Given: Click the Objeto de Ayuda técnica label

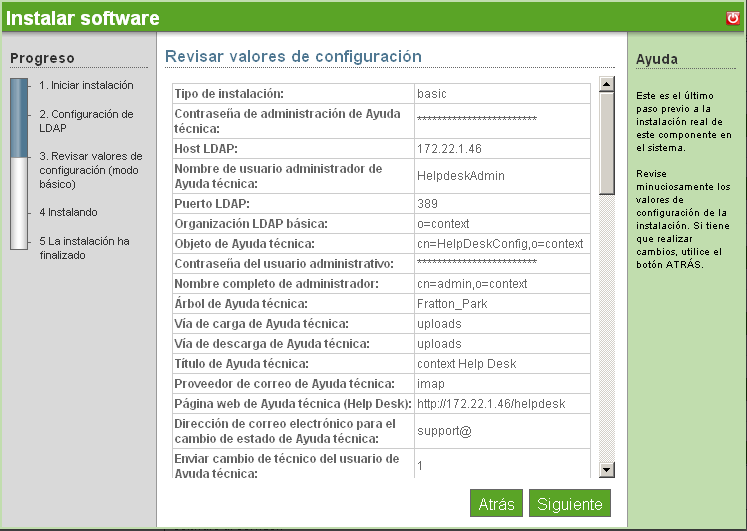Looking at the screenshot, I should (x=244, y=244).
